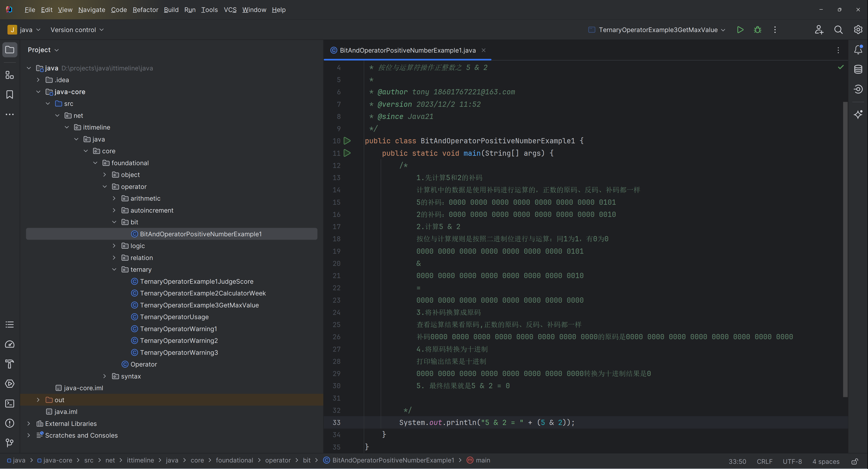
Task: Open IDE settings gear icon
Action: (858, 30)
